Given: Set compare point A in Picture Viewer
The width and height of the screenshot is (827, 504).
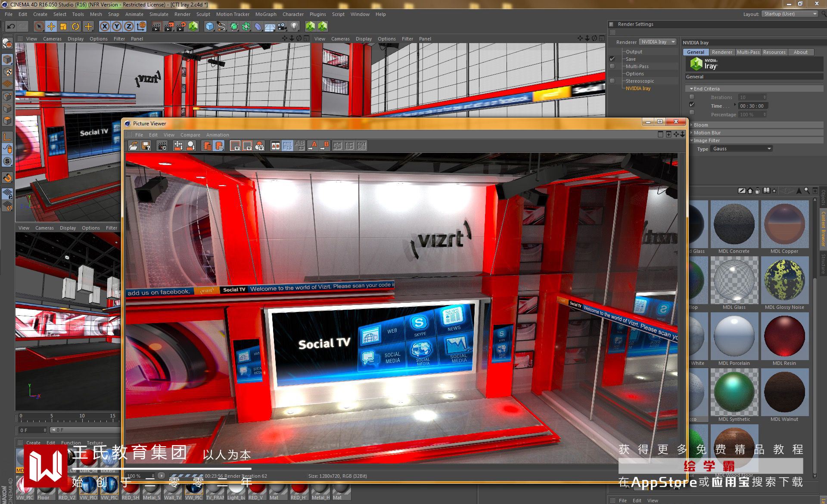Looking at the screenshot, I should (x=312, y=146).
